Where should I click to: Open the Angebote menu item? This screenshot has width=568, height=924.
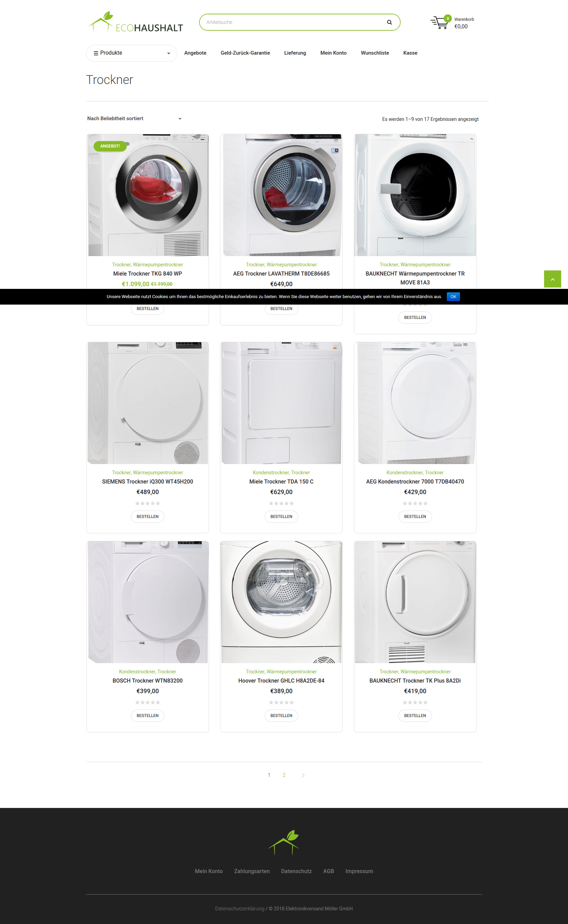pos(195,53)
